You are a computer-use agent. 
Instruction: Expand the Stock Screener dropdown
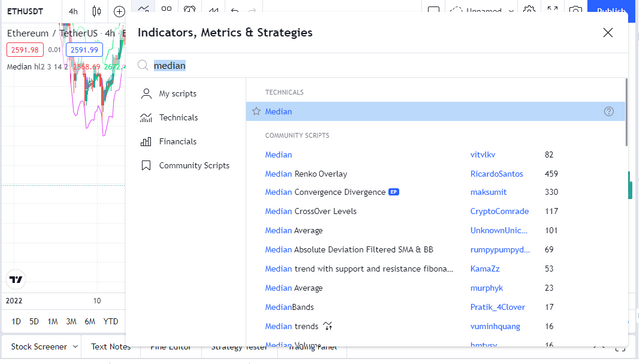(x=42, y=347)
